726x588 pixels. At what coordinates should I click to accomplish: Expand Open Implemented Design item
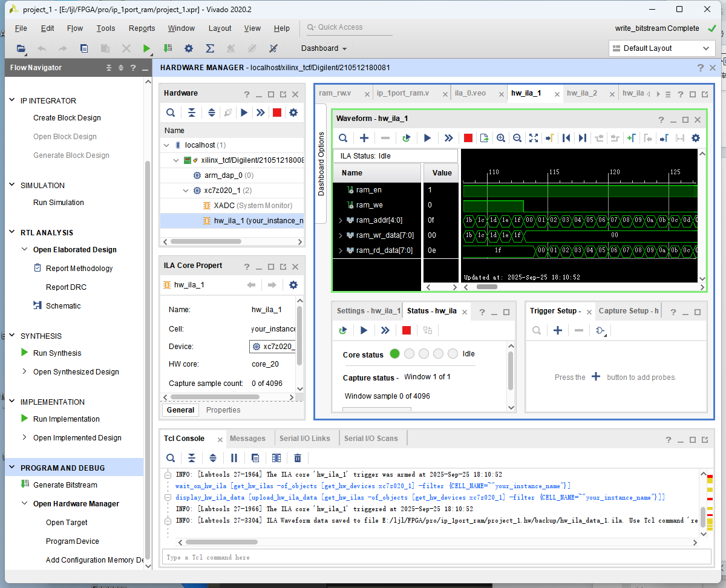pyautogui.click(x=25, y=437)
